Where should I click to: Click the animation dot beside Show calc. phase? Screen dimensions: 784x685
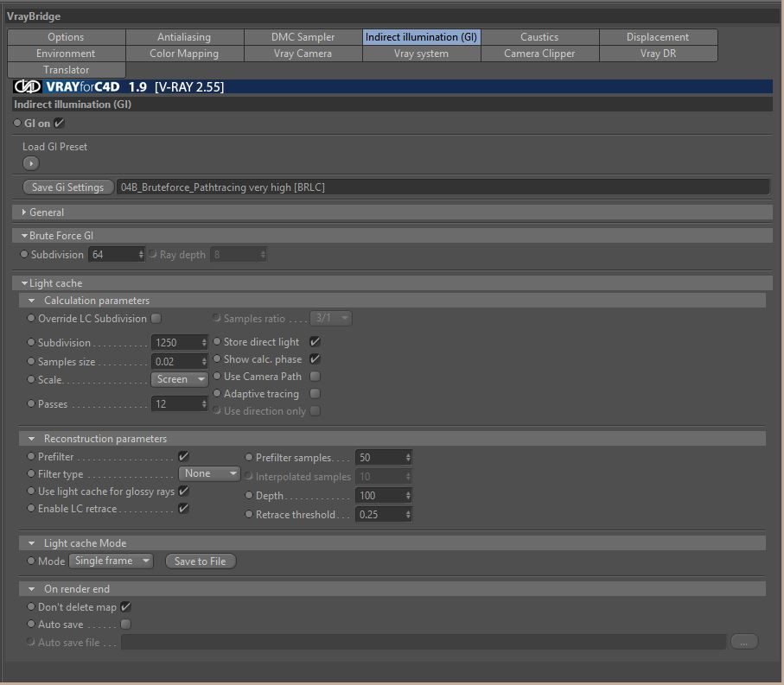pyautogui.click(x=217, y=358)
